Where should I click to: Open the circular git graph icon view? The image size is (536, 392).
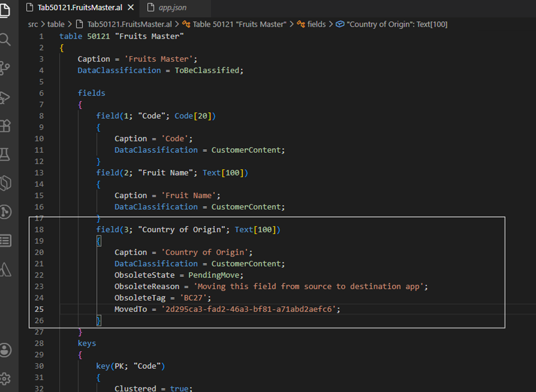[x=5, y=212]
